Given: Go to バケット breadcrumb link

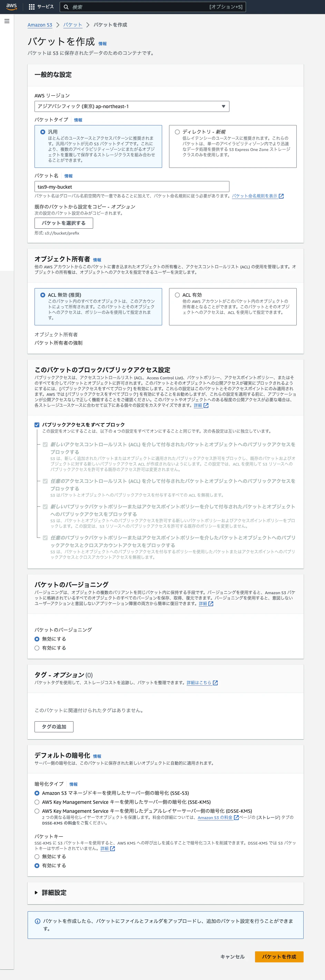Looking at the screenshot, I should (x=72, y=25).
